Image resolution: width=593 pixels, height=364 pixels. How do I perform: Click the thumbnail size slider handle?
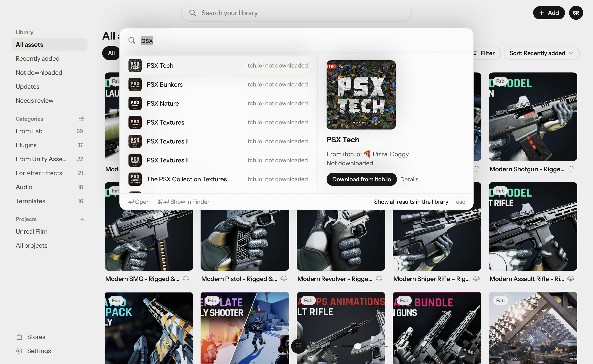(x=357, y=346)
